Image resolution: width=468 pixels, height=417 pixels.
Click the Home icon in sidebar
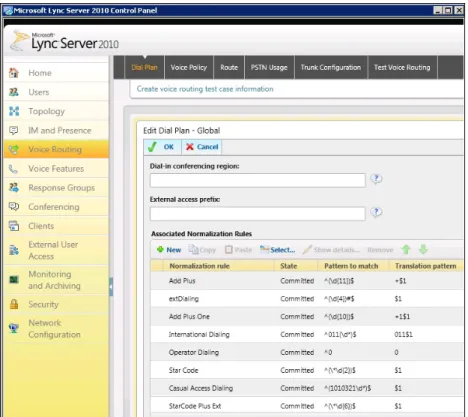[x=14, y=73]
